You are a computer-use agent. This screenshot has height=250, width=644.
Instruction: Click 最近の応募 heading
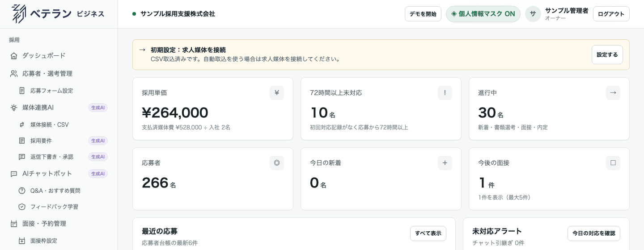[x=160, y=231]
